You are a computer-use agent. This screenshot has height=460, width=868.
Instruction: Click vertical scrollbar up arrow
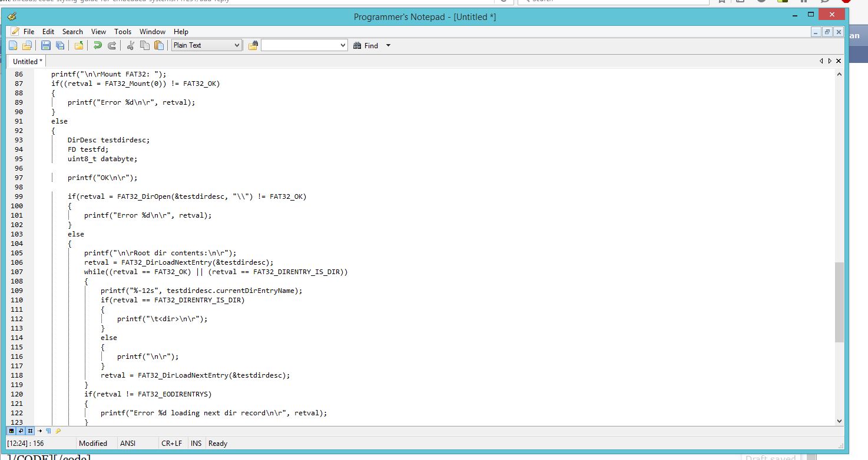coord(839,74)
